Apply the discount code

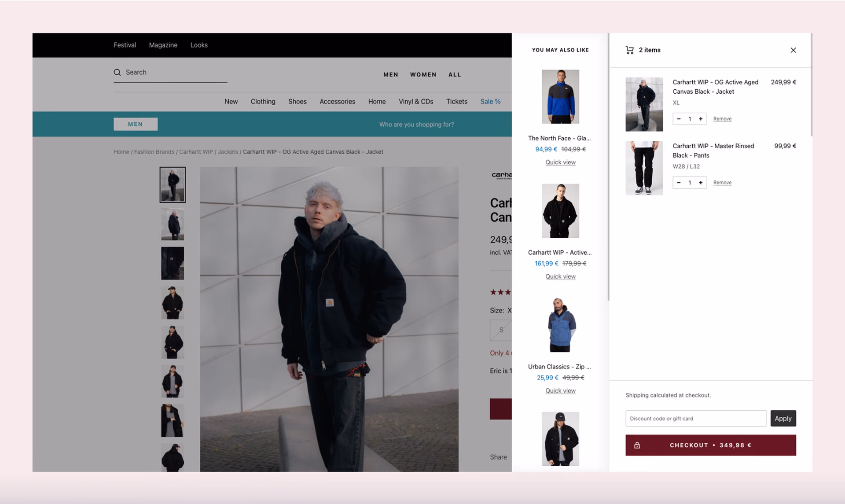pyautogui.click(x=783, y=419)
